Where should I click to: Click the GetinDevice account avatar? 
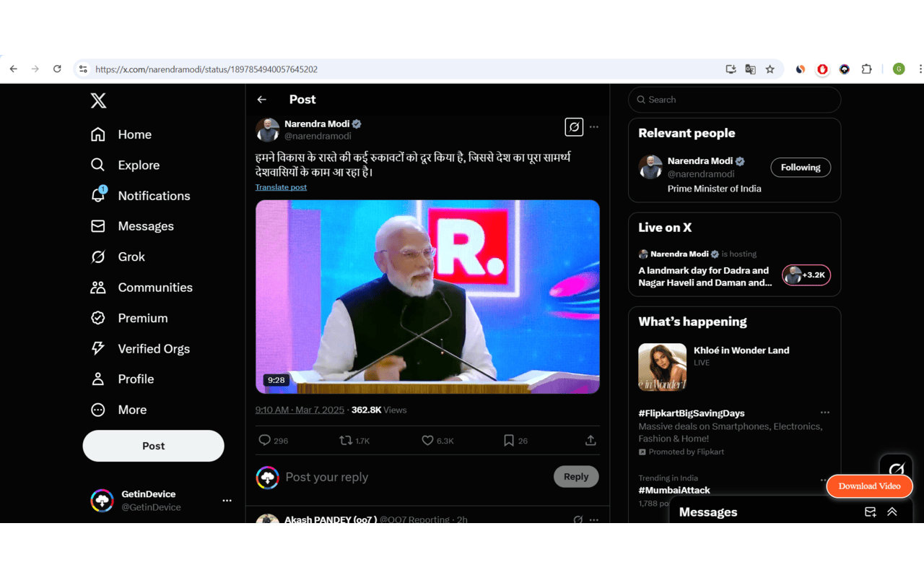[102, 501]
